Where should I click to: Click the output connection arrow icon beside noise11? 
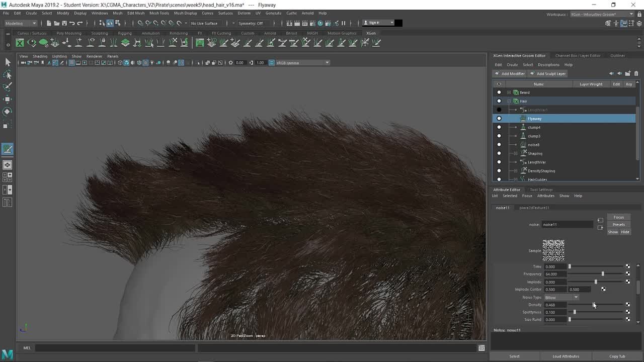coord(600,228)
